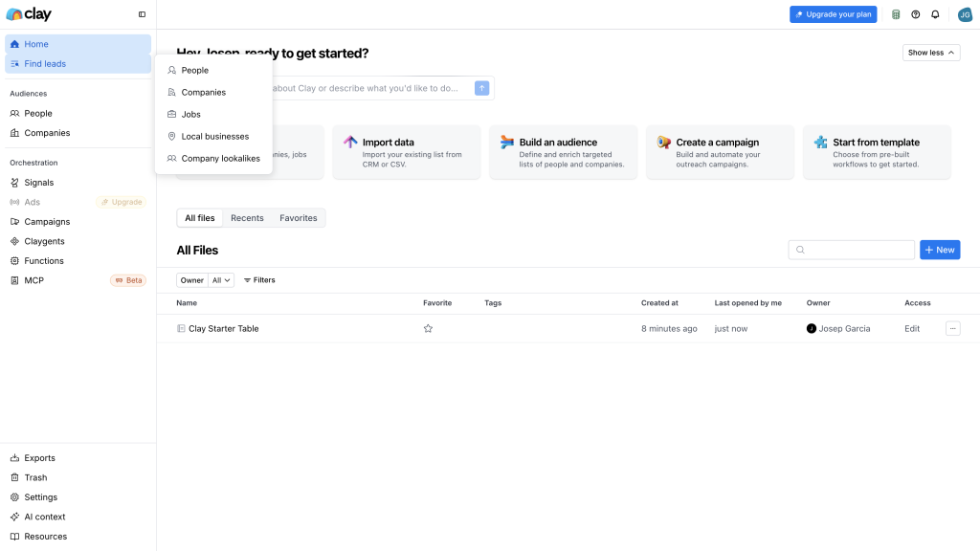Click the Tags column header
980x551 pixels.
pyautogui.click(x=493, y=303)
